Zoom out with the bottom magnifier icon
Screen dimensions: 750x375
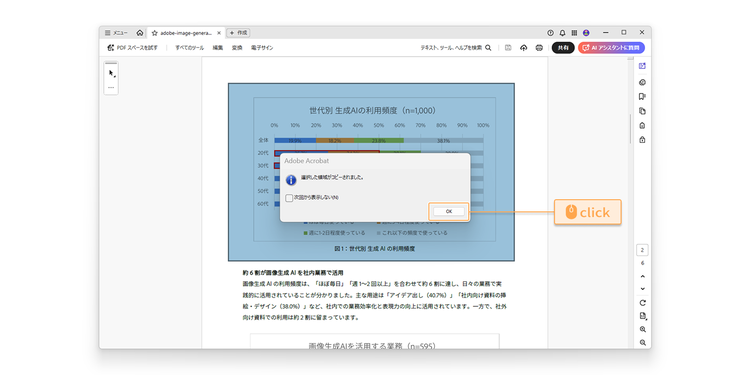(642, 342)
